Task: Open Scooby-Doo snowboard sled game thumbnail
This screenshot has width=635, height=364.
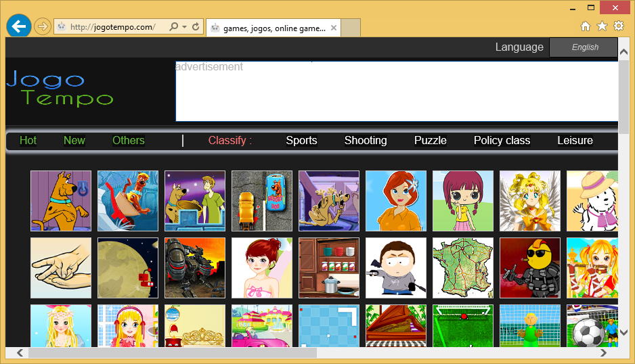Action: pyautogui.click(x=128, y=201)
